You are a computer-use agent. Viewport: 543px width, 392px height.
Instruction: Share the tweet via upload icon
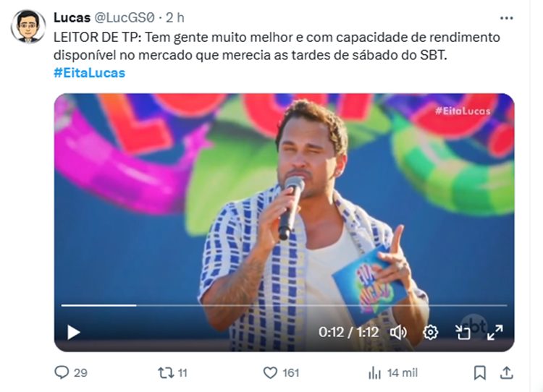click(506, 372)
